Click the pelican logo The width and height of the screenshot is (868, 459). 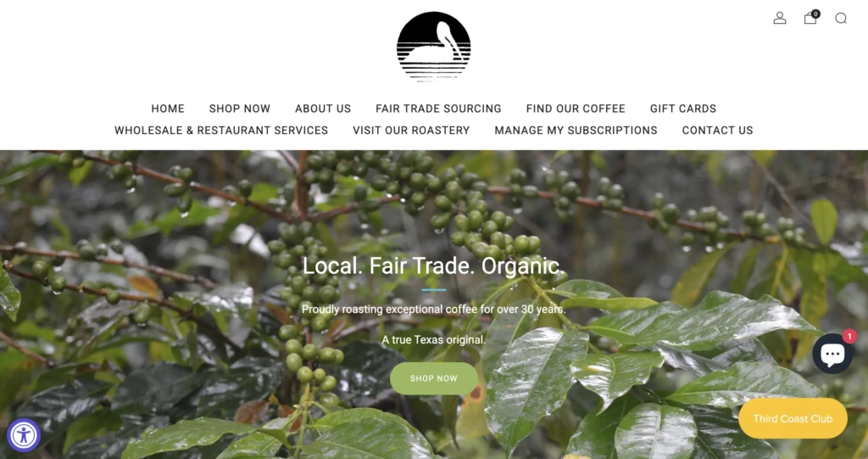[433, 47]
